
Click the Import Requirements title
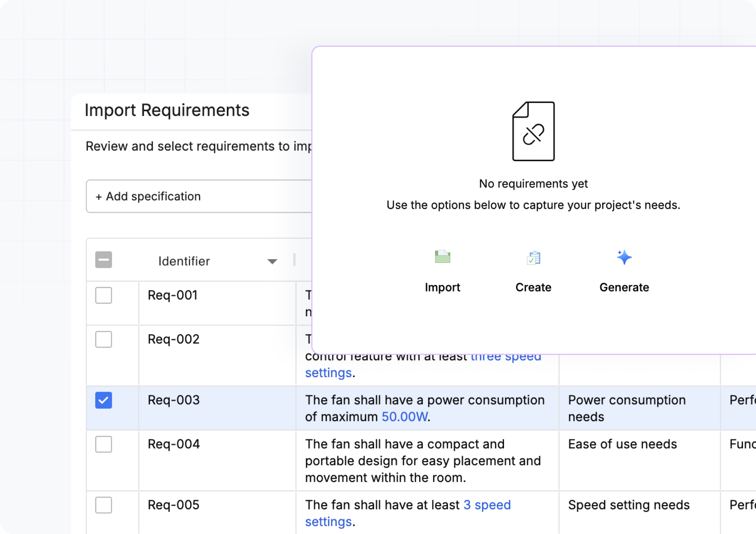pos(167,110)
